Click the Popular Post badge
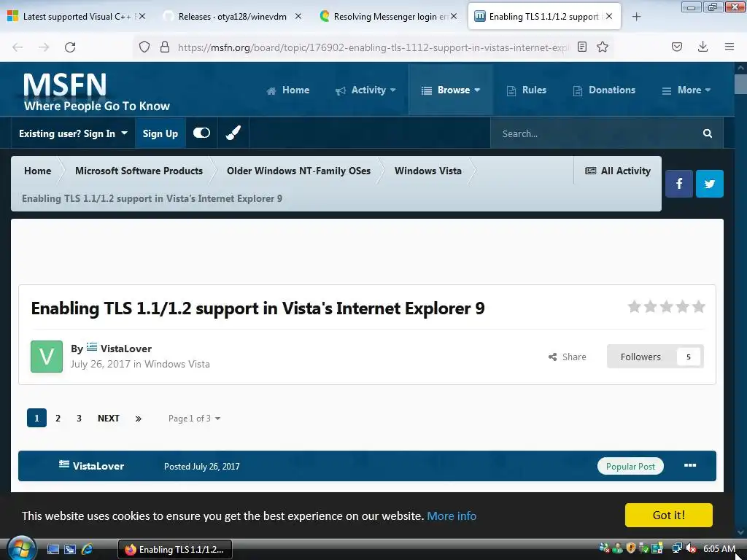 (x=630, y=466)
